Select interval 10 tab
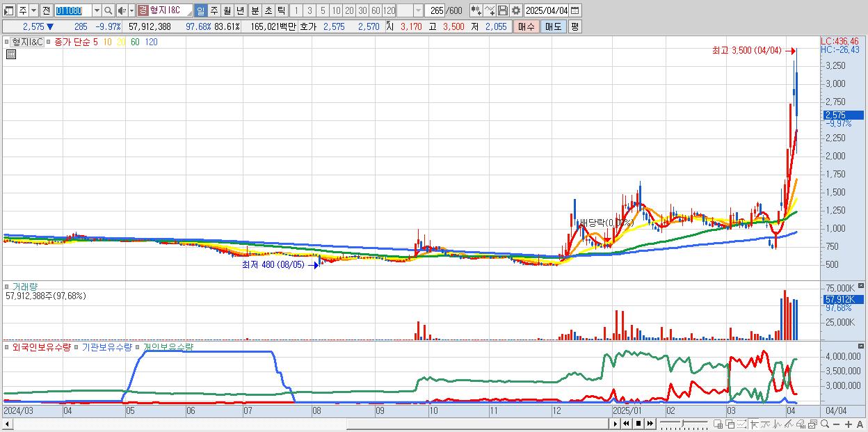The height and width of the screenshot is (432, 868). 337,10
